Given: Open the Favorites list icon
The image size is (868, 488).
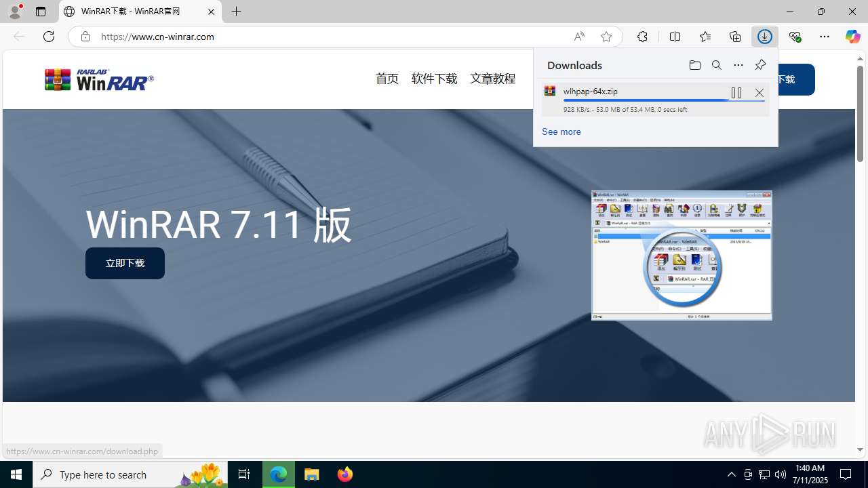Looking at the screenshot, I should pyautogui.click(x=705, y=37).
